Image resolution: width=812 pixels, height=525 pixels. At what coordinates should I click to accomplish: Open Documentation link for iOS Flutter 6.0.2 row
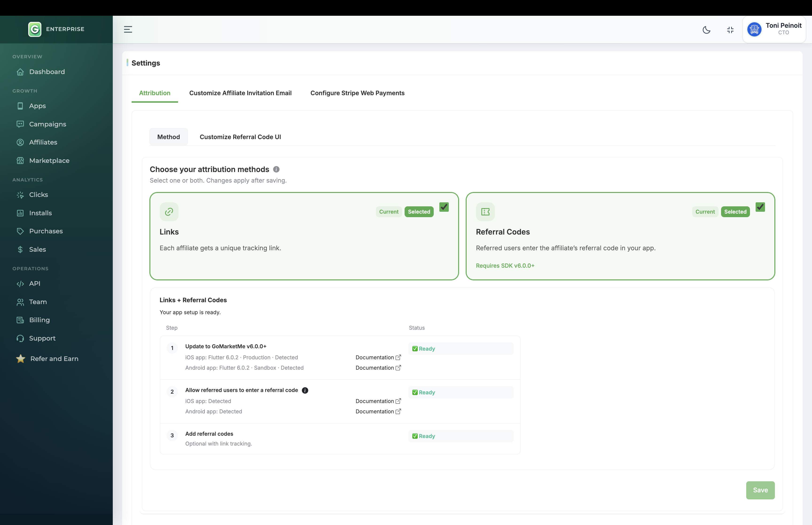click(378, 357)
